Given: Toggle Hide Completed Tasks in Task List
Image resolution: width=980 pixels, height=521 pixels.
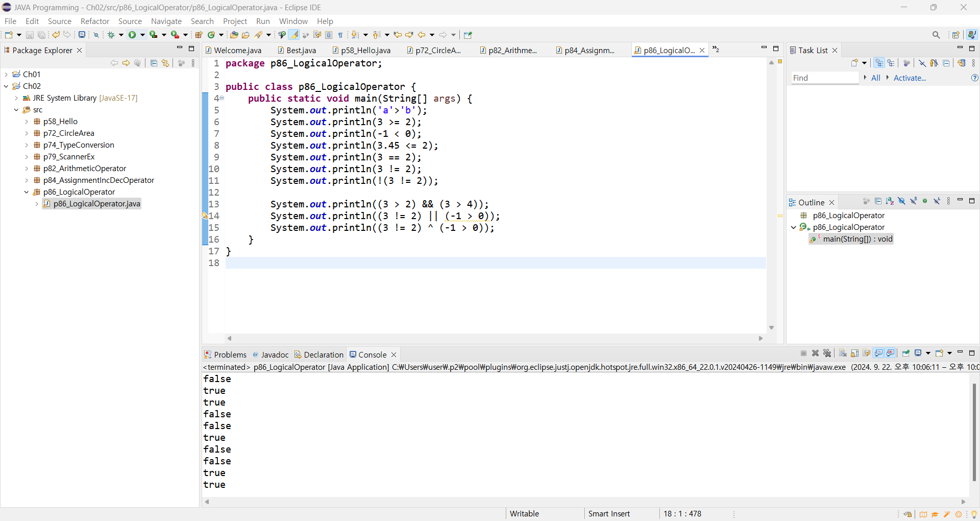Looking at the screenshot, I should [922, 63].
